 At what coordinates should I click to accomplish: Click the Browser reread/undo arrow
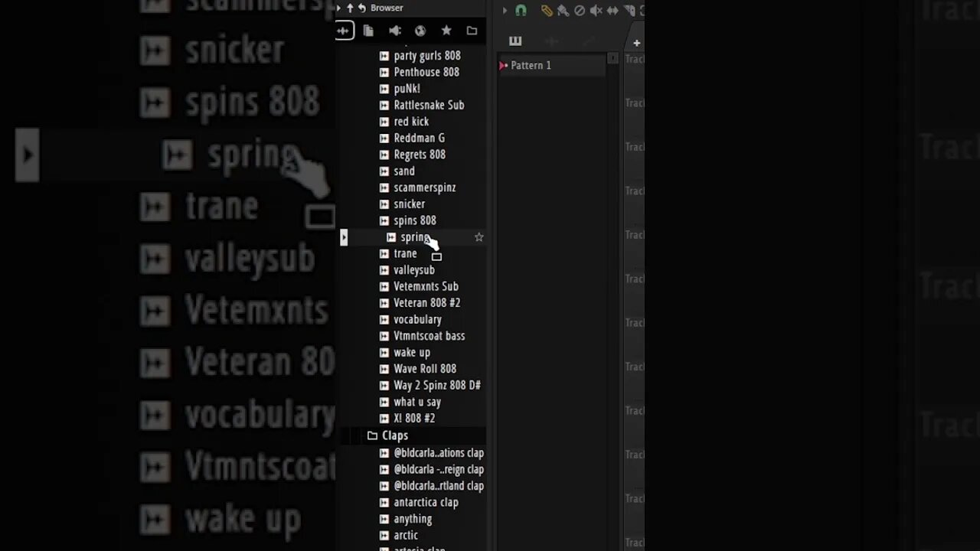[361, 8]
